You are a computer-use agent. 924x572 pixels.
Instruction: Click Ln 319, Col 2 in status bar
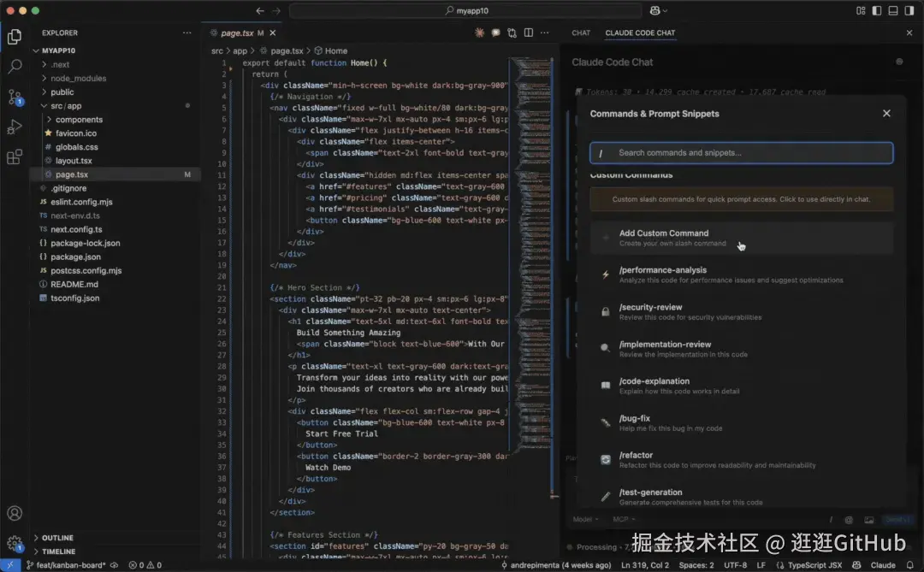[645, 565]
